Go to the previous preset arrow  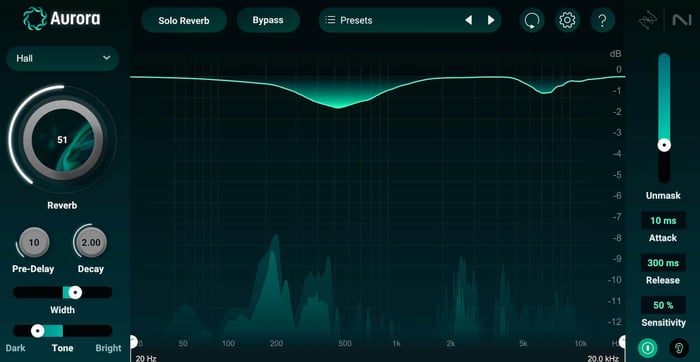(x=468, y=20)
